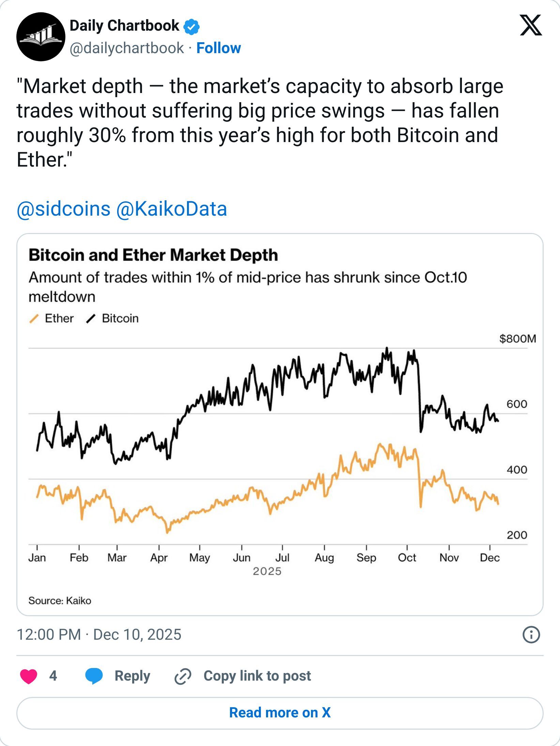This screenshot has height=746, width=560.
Task: Click the reply speech bubble icon
Action: pos(94,676)
